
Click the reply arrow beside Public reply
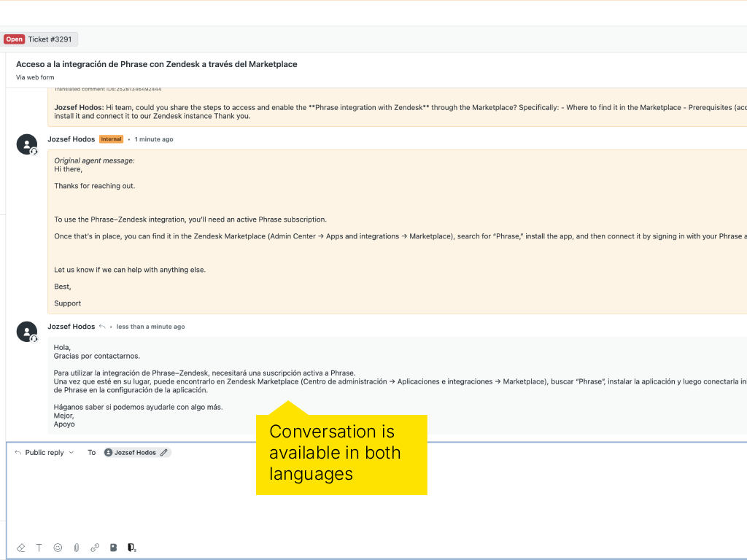tap(18, 453)
